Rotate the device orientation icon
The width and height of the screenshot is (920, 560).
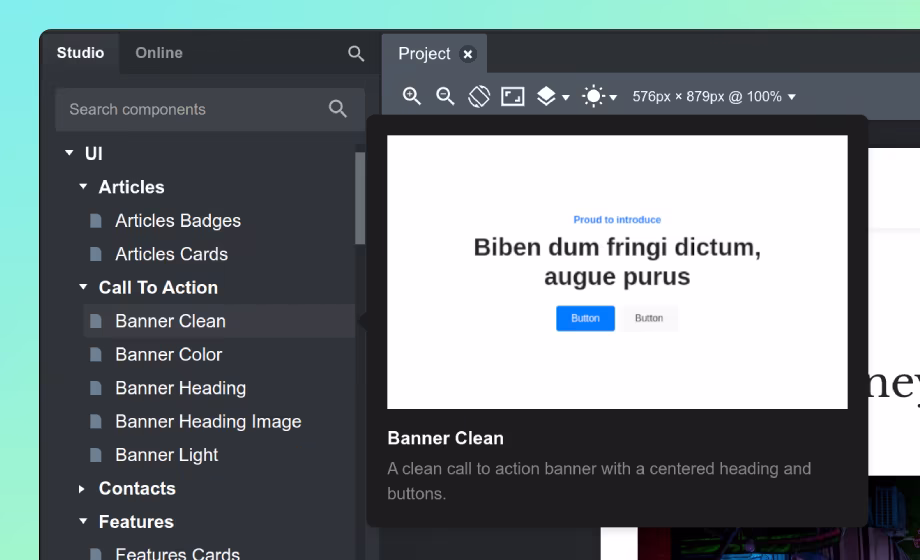[x=479, y=96]
